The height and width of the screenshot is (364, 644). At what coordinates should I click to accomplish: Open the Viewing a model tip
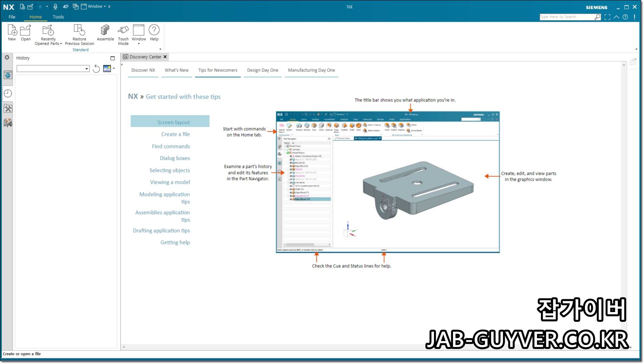pyautogui.click(x=170, y=182)
